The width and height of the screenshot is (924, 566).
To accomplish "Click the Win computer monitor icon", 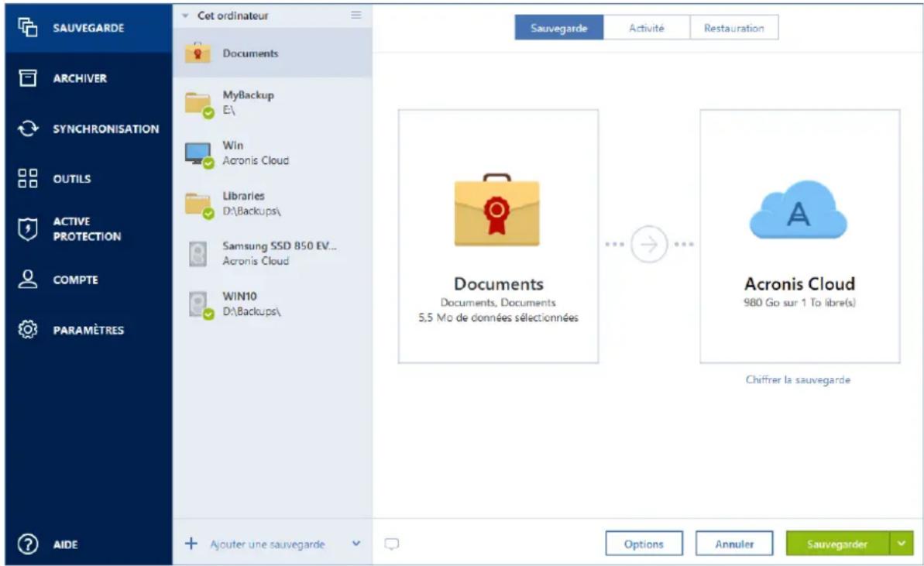I will tap(198, 155).
